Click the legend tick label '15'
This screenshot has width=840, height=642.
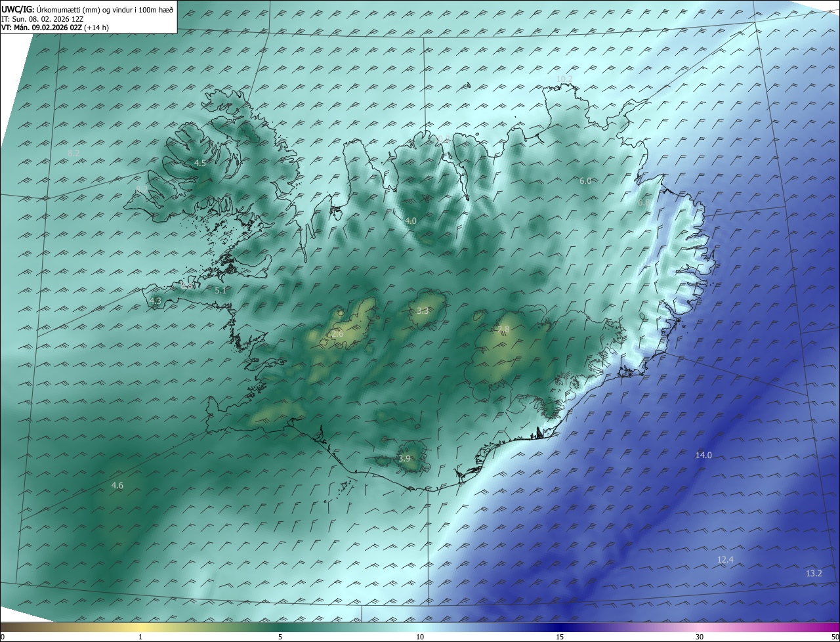point(560,637)
